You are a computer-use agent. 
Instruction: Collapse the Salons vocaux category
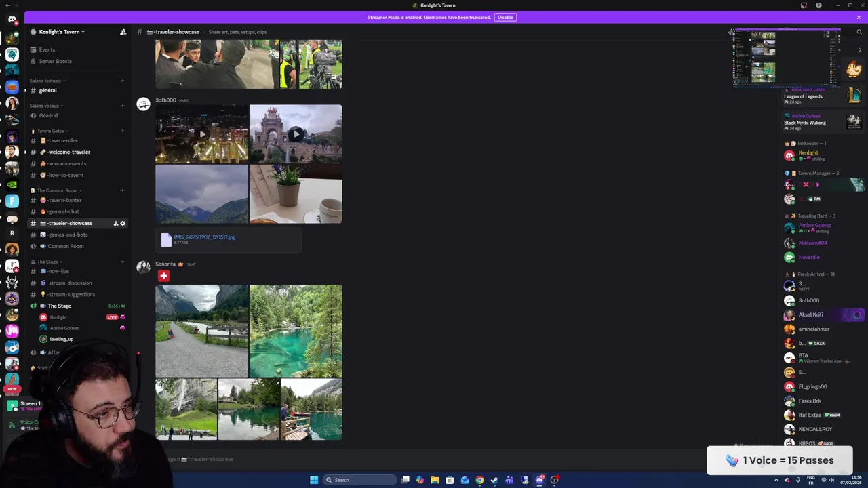[x=46, y=106]
